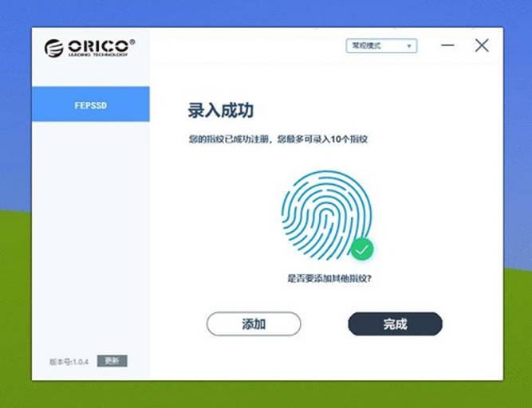Minimize the ORICO fingerprint window
The width and height of the screenshot is (532, 408).
click(447, 45)
